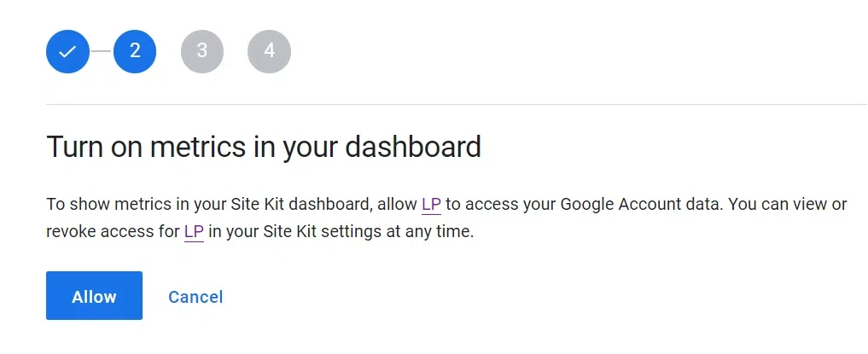Jump to the step 4 indicator
Screen dimensions: 868x354
click(269, 51)
